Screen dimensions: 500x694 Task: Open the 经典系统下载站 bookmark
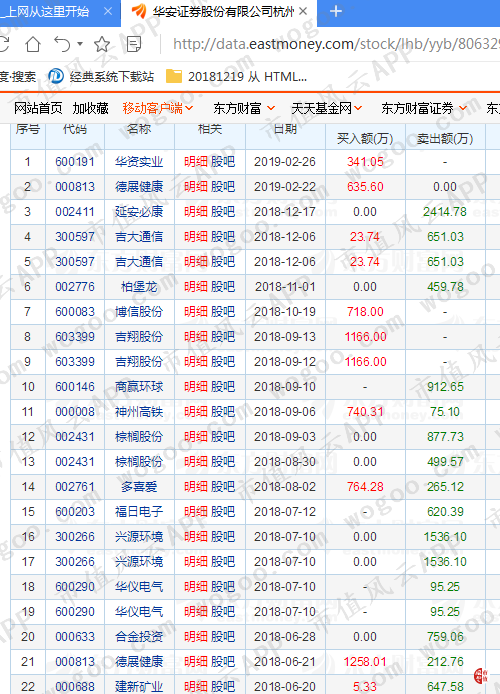112,77
